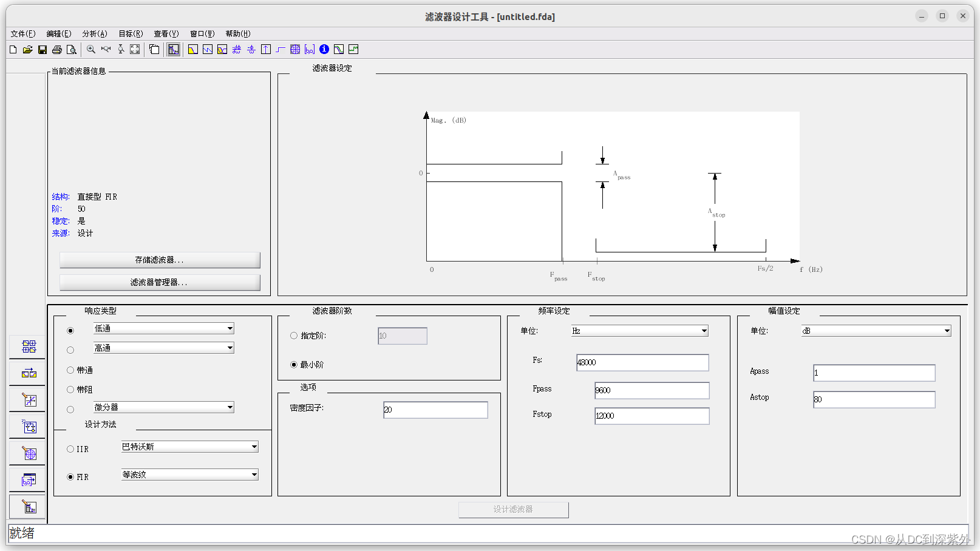Show the filter's magnitude response
The image size is (980, 551).
point(192,49)
